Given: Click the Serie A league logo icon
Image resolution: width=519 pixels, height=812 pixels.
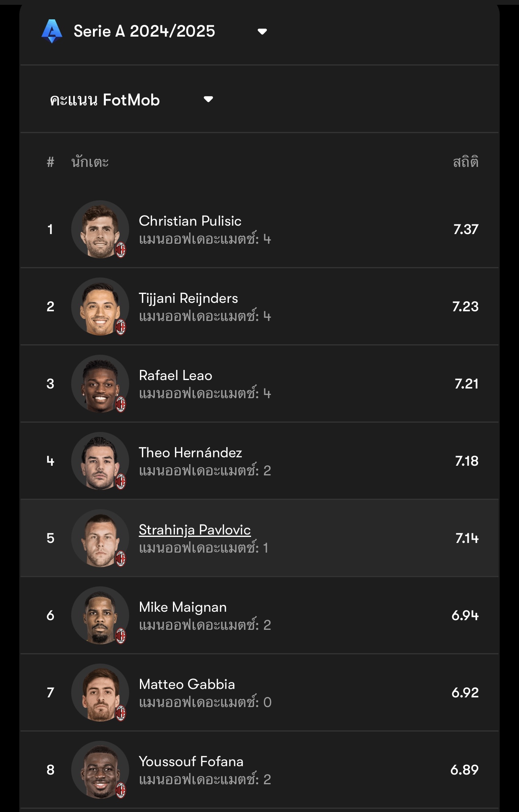Looking at the screenshot, I should point(52,31).
